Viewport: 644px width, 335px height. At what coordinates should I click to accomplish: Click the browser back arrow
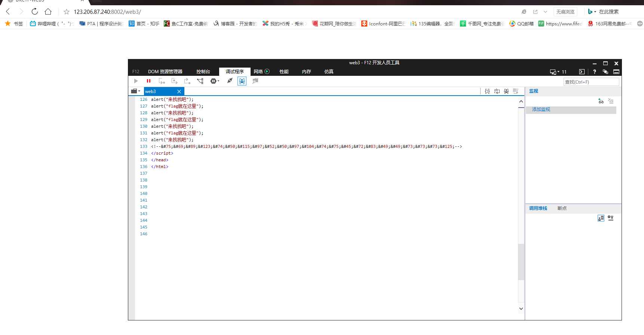8,12
